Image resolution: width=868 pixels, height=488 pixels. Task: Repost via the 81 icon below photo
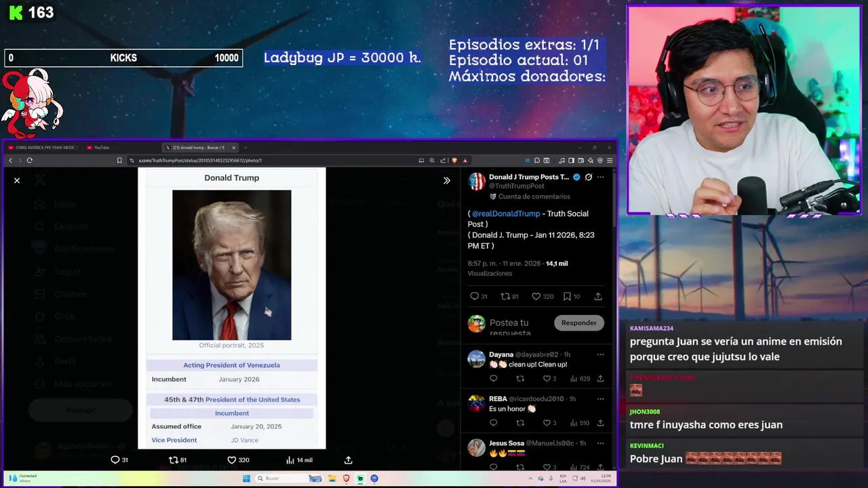tap(178, 460)
